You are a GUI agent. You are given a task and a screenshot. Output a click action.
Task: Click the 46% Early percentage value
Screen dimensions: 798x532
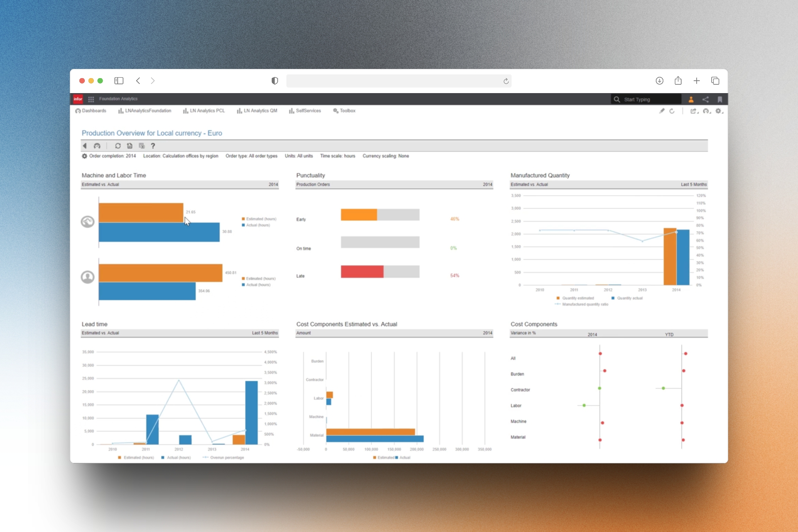[x=455, y=219]
